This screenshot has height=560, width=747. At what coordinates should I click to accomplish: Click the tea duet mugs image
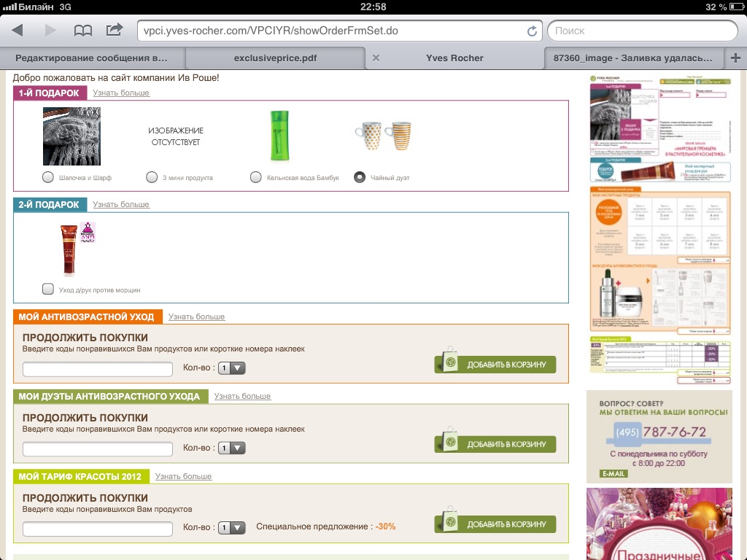pyautogui.click(x=384, y=136)
